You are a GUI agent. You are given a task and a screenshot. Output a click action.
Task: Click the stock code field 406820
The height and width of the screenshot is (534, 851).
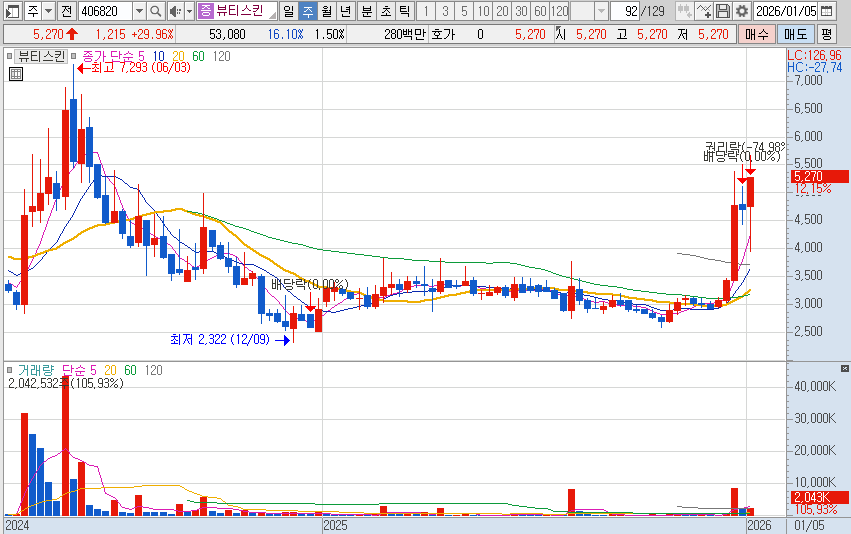[x=106, y=11]
